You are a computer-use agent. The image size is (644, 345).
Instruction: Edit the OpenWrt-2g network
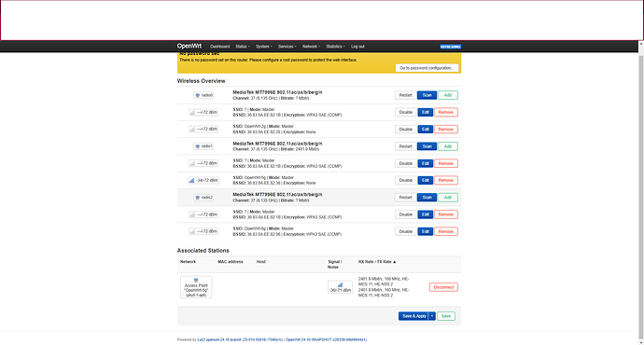coord(425,130)
